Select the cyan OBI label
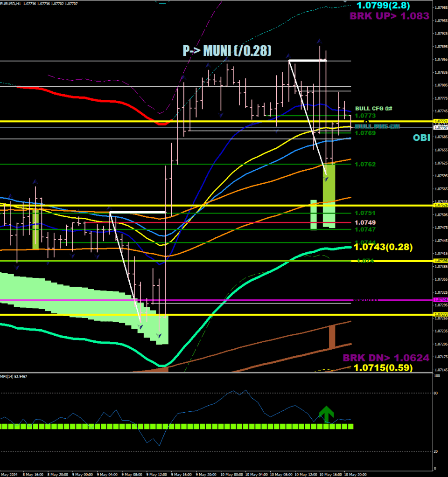Image resolution: width=448 pixels, height=477 pixels. [x=421, y=138]
